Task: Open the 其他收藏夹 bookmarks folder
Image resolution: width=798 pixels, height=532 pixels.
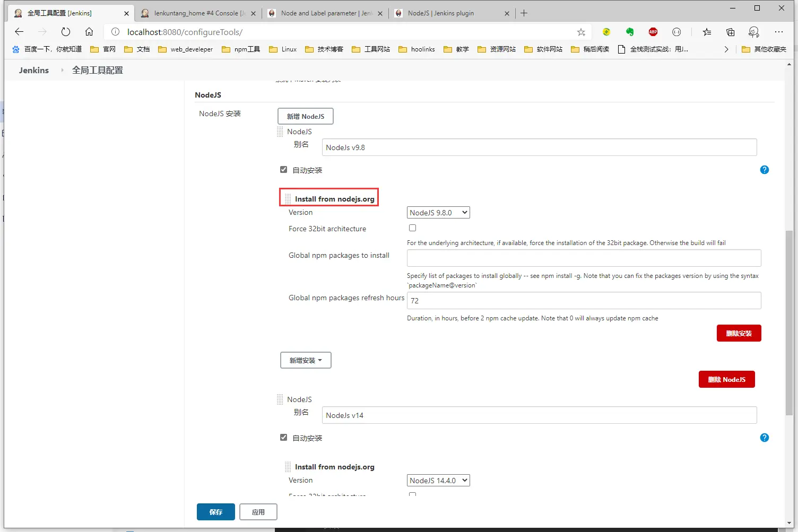Action: [x=764, y=49]
